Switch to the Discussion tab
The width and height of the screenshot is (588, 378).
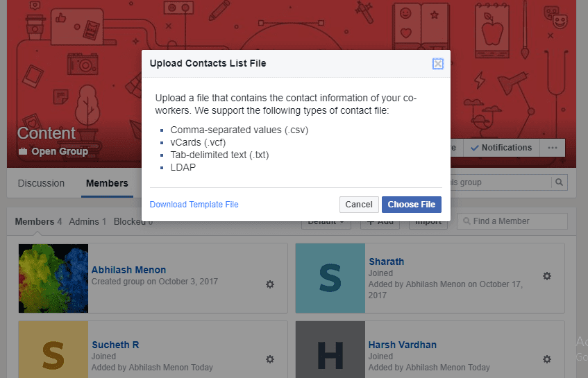pyautogui.click(x=41, y=183)
